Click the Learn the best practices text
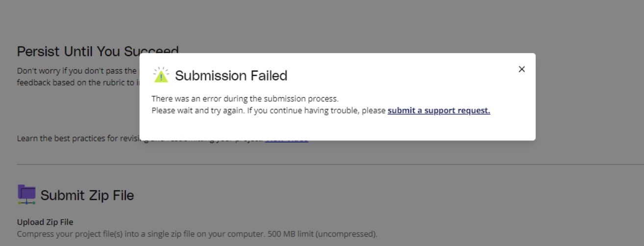The image size is (644, 246). point(78,138)
